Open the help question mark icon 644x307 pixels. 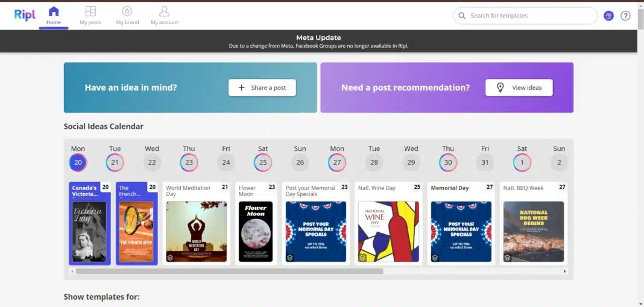pos(625,16)
